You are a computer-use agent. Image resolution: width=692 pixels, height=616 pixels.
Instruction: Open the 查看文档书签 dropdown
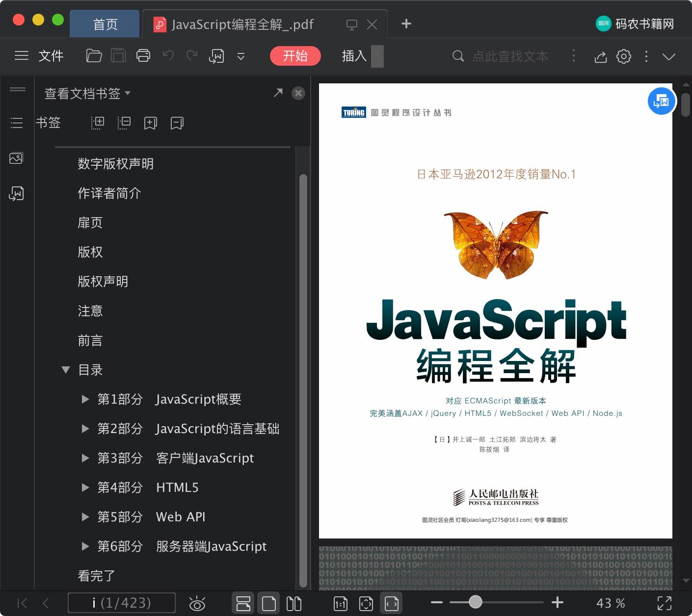click(87, 93)
